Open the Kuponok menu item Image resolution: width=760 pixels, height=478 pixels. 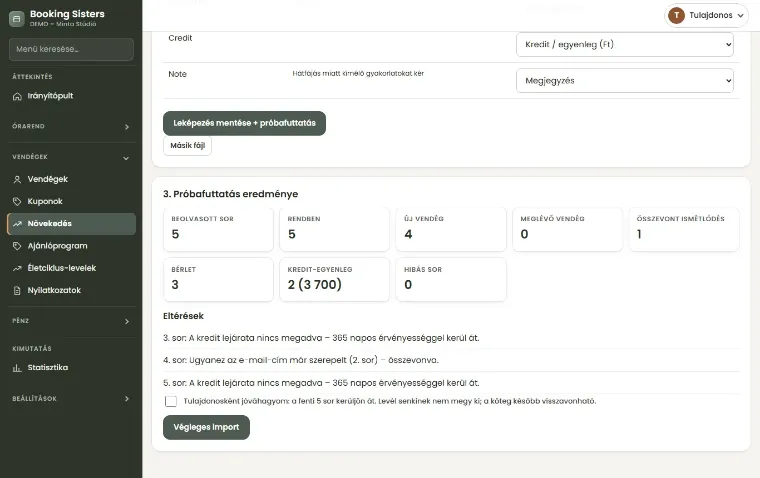pyautogui.click(x=71, y=202)
